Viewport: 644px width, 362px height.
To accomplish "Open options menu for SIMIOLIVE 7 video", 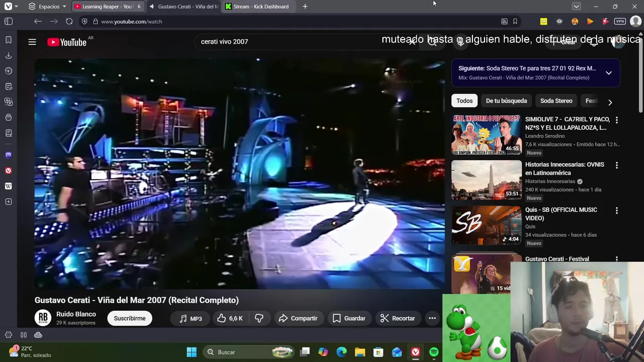I will [616, 120].
